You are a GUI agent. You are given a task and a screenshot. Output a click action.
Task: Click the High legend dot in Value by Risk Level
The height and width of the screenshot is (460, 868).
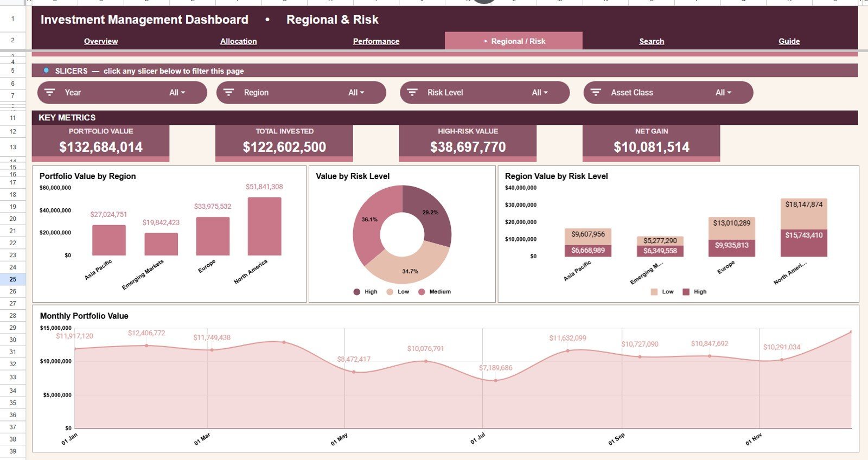pyautogui.click(x=357, y=292)
